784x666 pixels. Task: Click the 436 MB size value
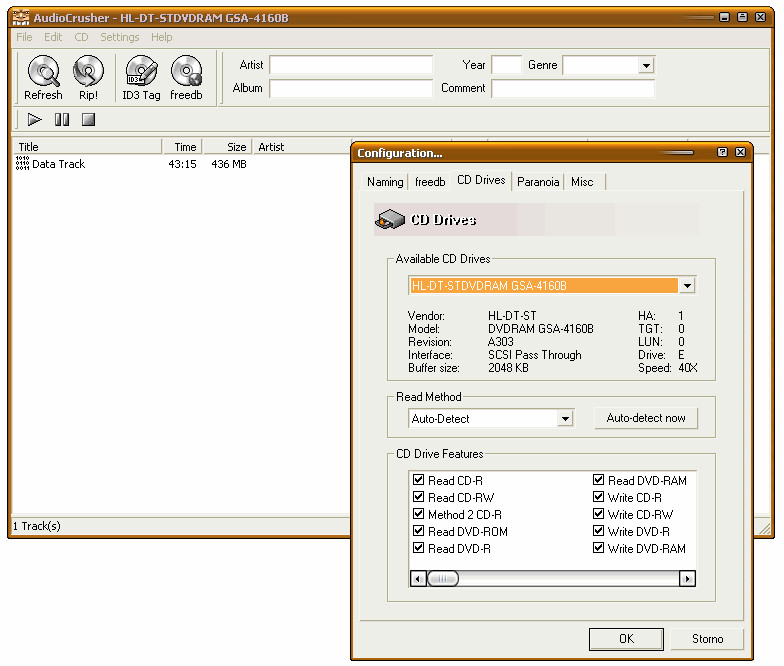pos(228,164)
